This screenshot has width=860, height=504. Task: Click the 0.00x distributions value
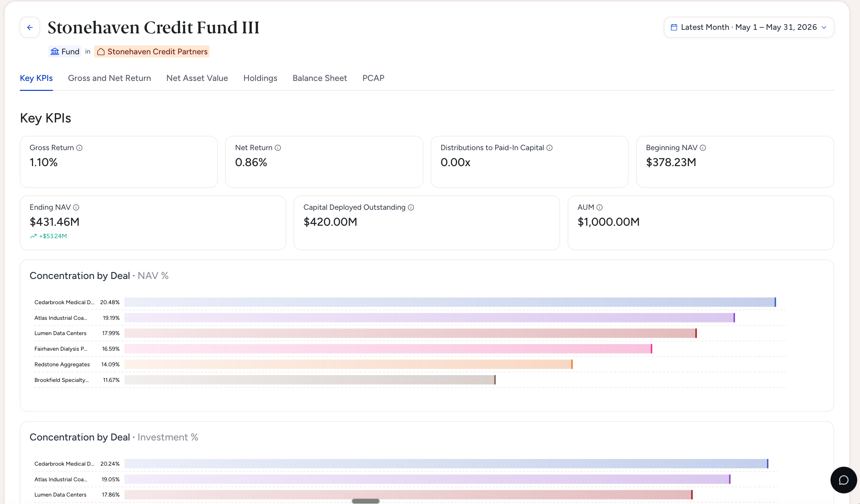click(x=455, y=162)
